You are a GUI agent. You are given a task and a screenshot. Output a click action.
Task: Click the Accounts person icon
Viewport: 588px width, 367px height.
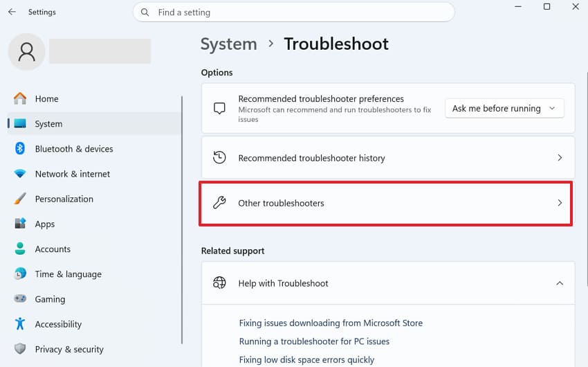20,249
